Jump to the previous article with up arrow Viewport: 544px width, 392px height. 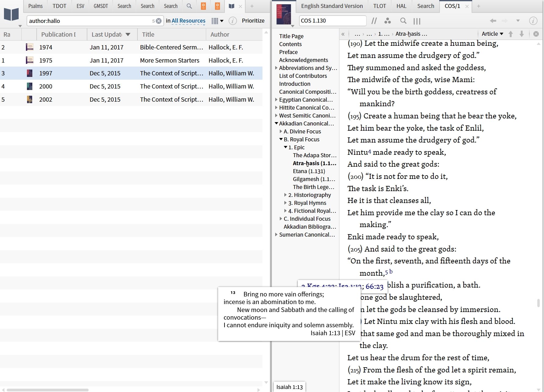[511, 34]
